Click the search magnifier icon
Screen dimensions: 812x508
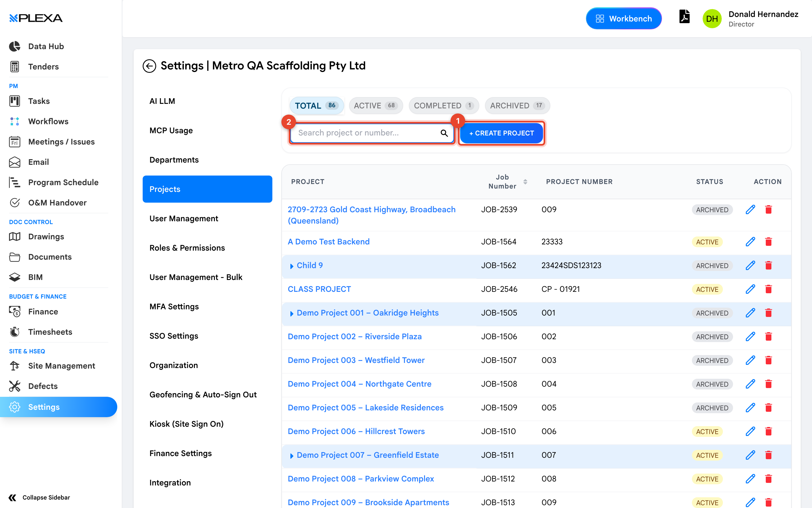pyautogui.click(x=444, y=133)
